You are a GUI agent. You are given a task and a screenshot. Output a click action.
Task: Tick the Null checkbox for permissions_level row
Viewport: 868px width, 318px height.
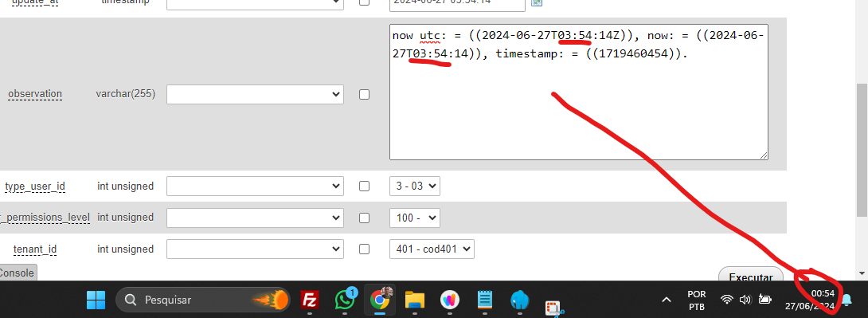[x=364, y=217]
